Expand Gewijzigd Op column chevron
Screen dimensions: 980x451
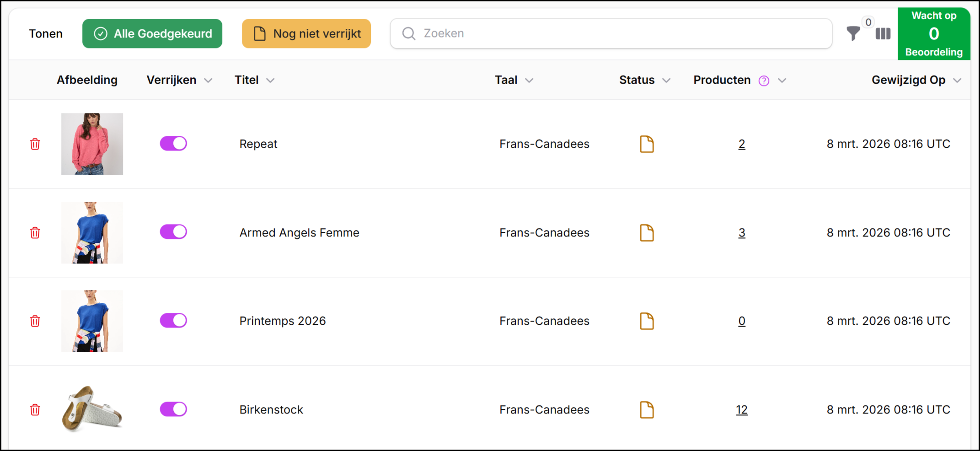[957, 81]
